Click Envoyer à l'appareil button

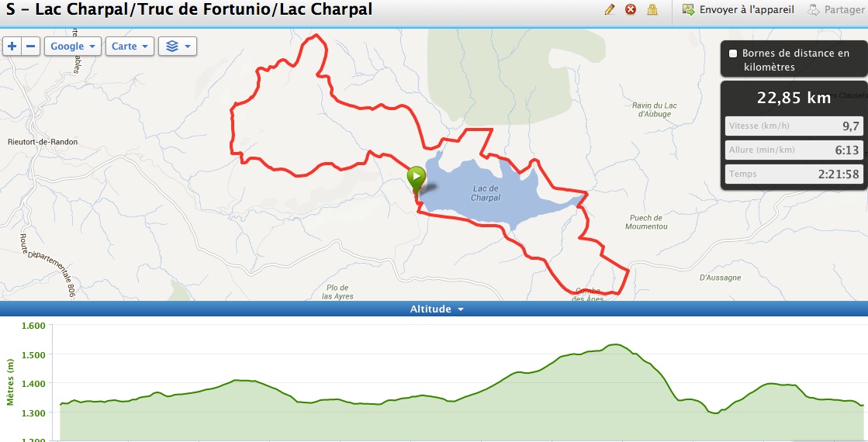(738, 9)
